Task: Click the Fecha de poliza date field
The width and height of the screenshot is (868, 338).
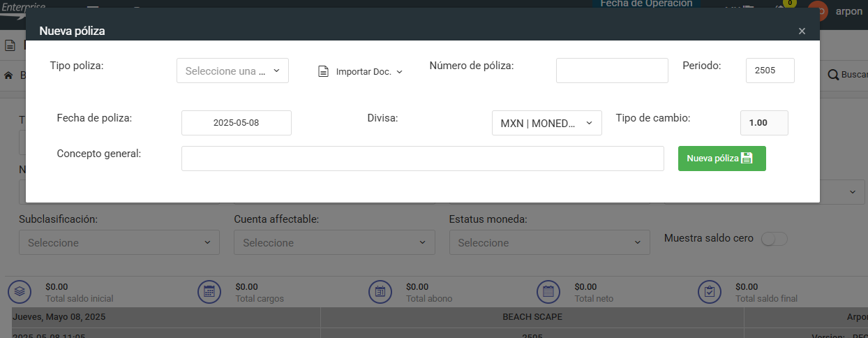Action: (x=236, y=123)
